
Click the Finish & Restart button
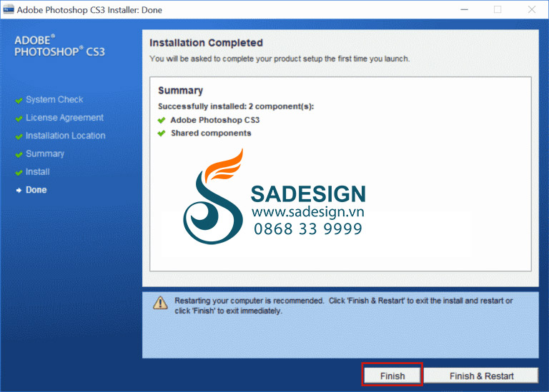pyautogui.click(x=481, y=376)
